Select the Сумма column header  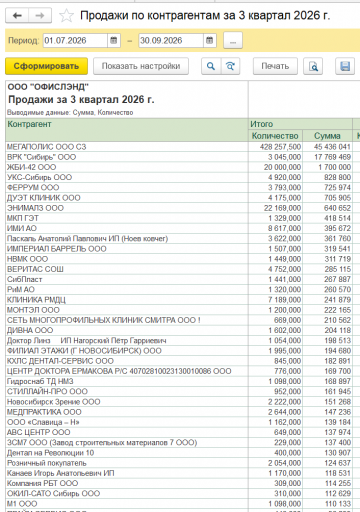[327, 136]
